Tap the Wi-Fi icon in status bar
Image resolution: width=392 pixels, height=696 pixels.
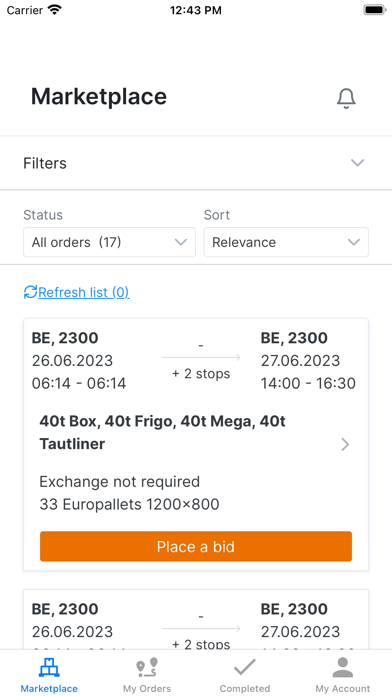[x=55, y=10]
